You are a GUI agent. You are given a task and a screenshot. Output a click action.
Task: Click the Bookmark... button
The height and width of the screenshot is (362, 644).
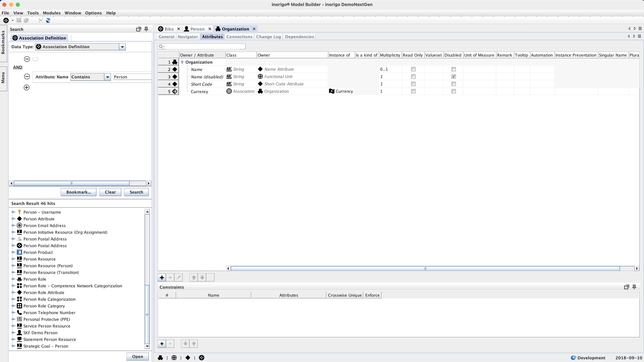tap(78, 192)
